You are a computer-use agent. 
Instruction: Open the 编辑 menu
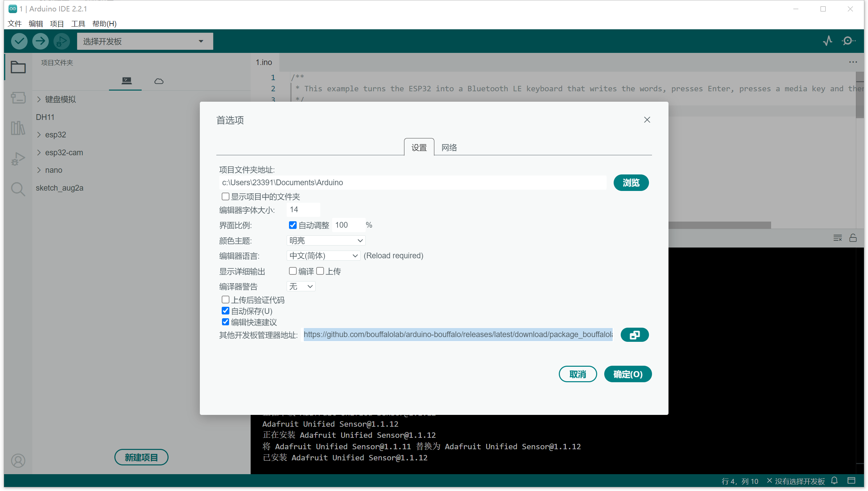[36, 24]
